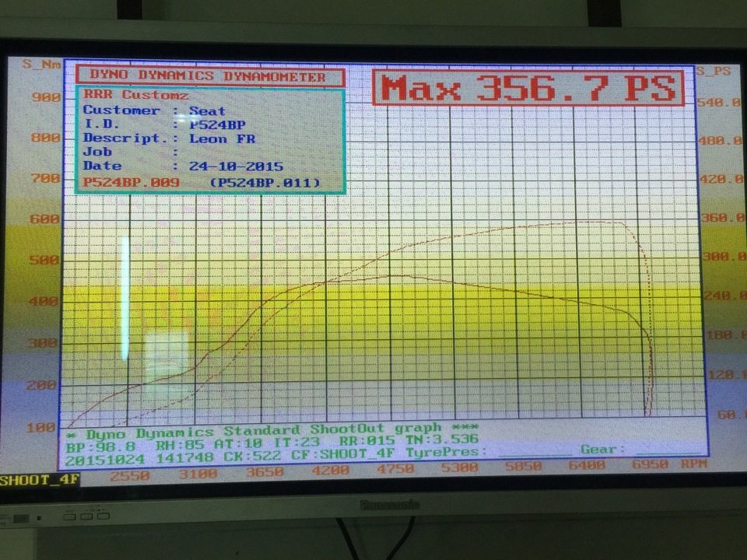Click the 100 torque axis value

tap(41, 427)
